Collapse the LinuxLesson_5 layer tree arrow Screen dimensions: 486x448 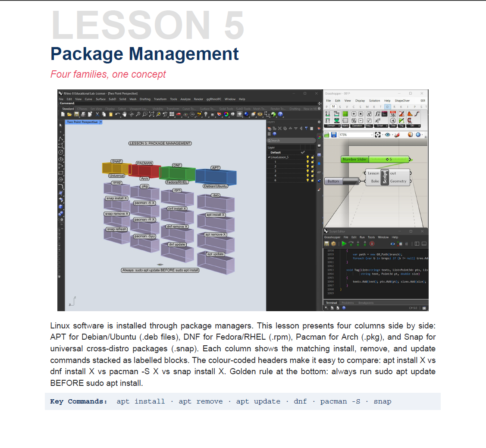point(269,157)
